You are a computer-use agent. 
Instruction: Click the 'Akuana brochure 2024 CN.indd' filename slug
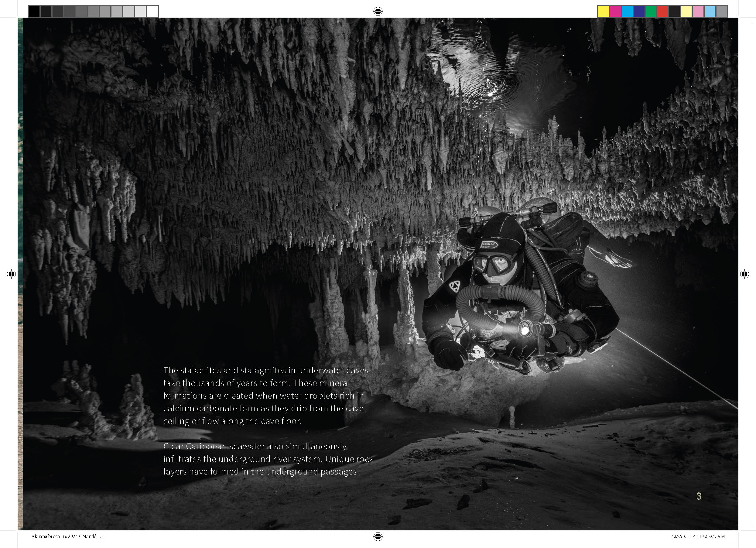point(64,536)
